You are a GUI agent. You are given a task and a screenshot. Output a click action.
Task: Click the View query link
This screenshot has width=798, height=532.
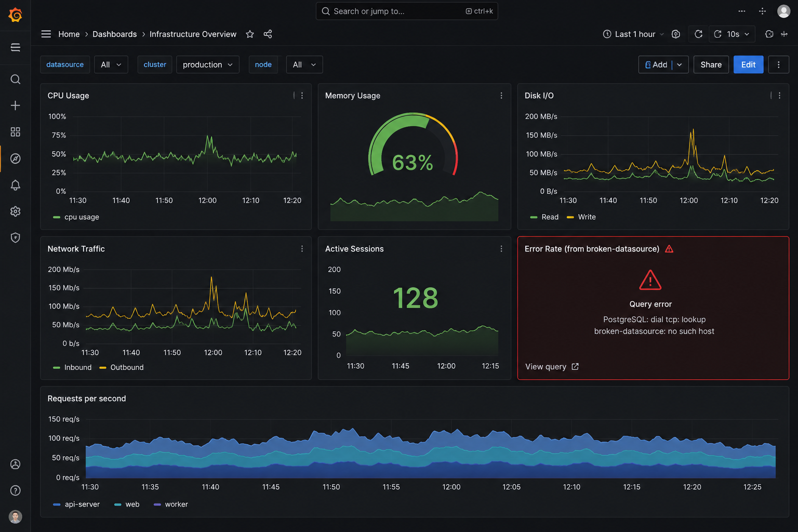coord(552,367)
